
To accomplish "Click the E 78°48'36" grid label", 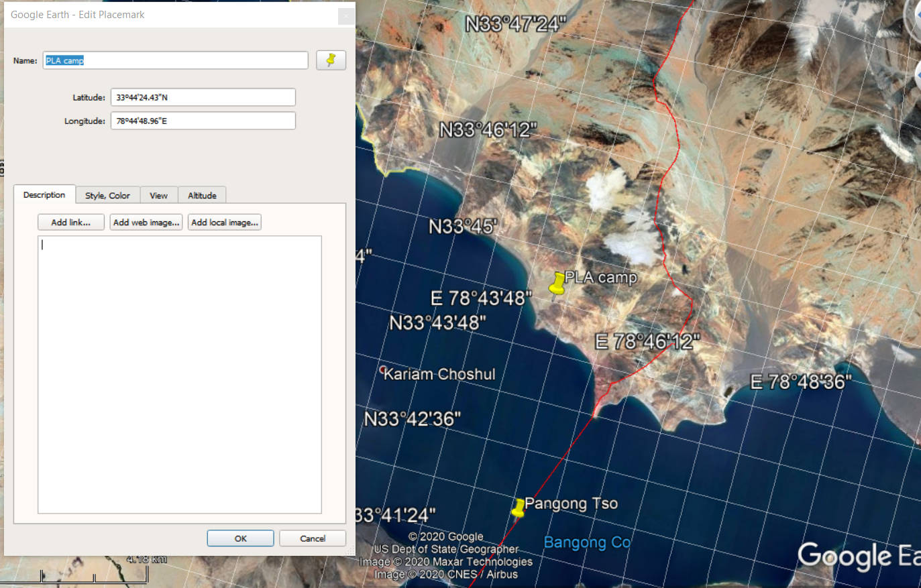I will (x=801, y=382).
